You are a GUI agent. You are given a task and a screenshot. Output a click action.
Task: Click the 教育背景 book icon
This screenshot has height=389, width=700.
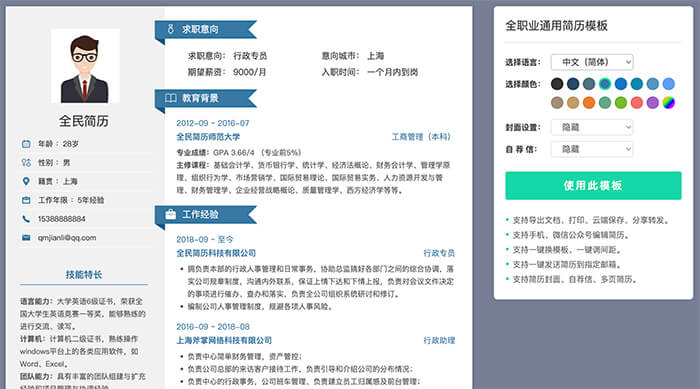[x=171, y=98]
